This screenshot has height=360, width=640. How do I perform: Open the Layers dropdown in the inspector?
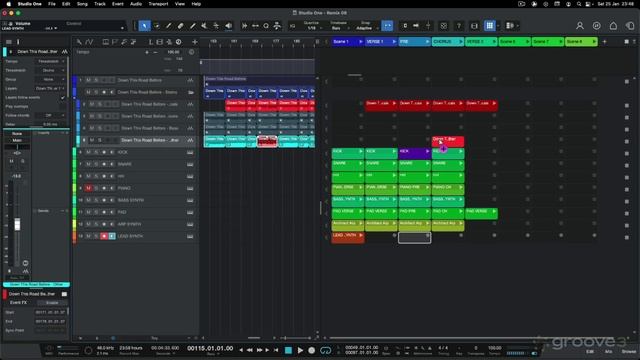[50, 88]
